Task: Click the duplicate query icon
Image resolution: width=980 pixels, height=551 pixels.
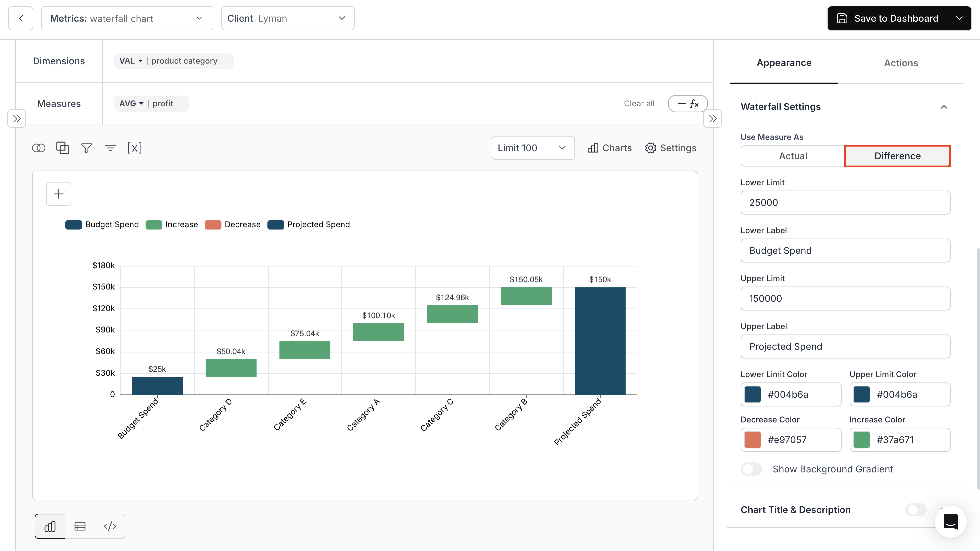Action: point(62,148)
